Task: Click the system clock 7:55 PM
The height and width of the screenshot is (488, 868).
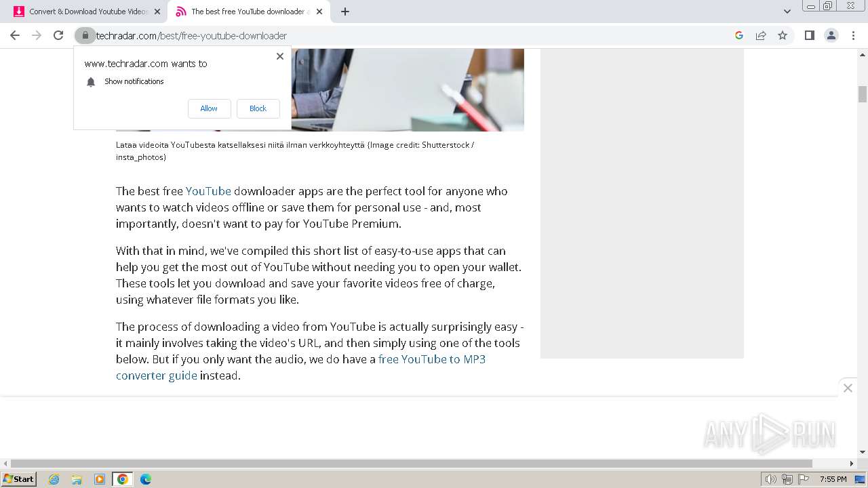Action: coord(833,479)
